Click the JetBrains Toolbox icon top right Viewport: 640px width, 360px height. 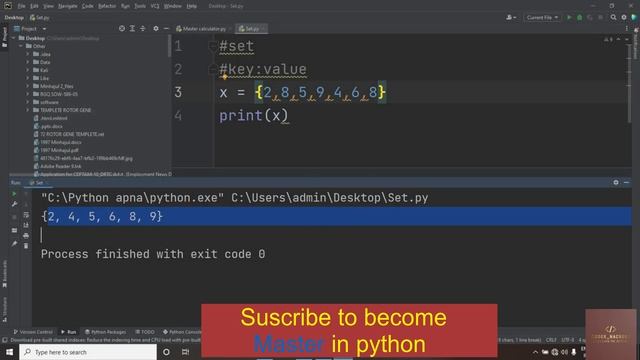[634, 18]
